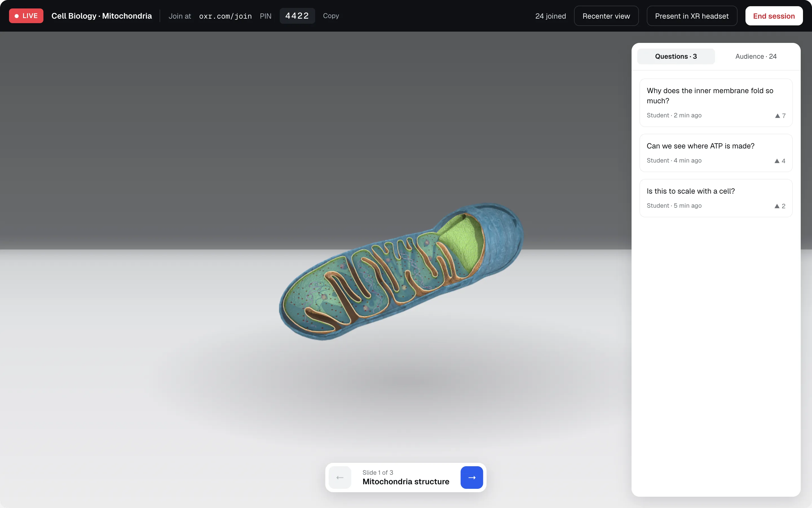Click 'Student · 5 min ago' timestamp
This screenshot has height=508, width=812.
(674, 206)
